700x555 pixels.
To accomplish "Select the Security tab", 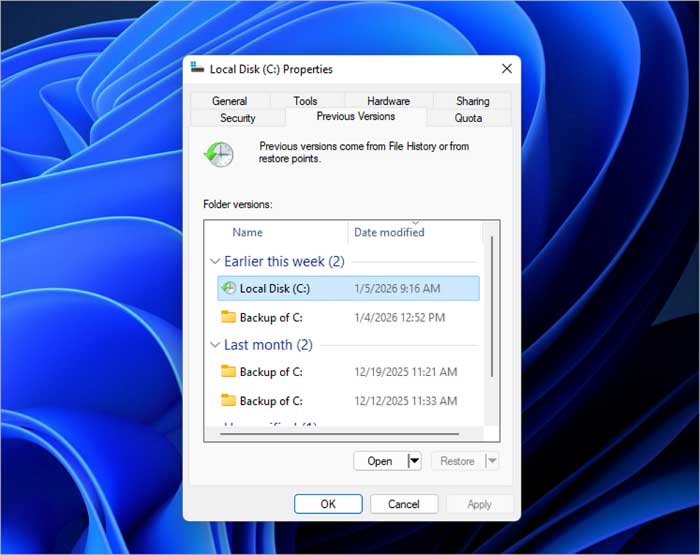I will click(x=237, y=118).
